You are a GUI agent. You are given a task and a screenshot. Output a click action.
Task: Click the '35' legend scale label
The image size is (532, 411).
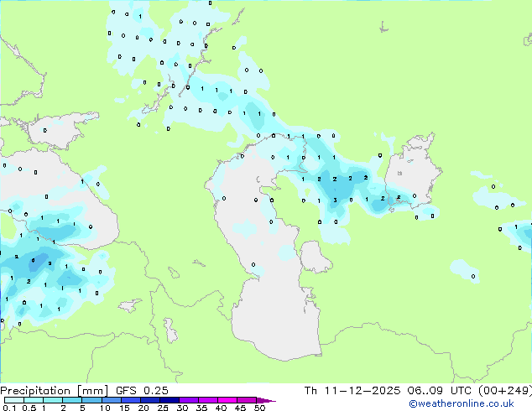(201, 408)
